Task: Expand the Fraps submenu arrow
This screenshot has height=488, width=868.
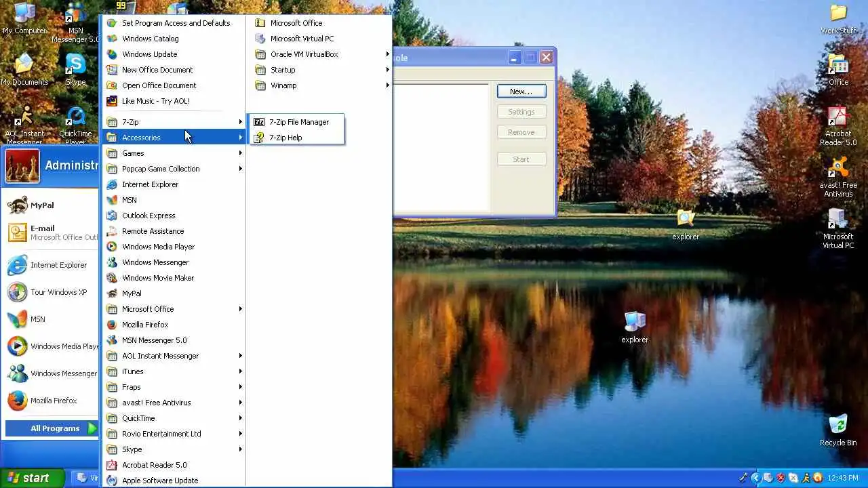Action: click(241, 387)
